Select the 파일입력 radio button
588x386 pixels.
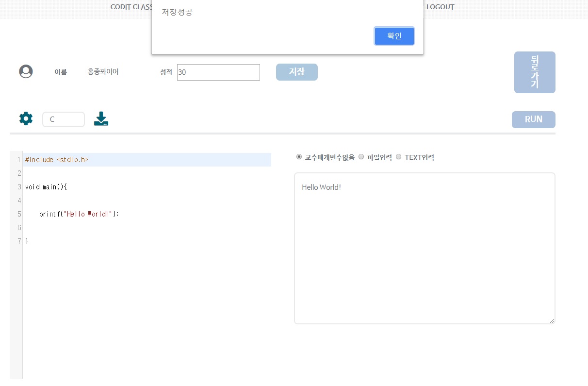361,156
